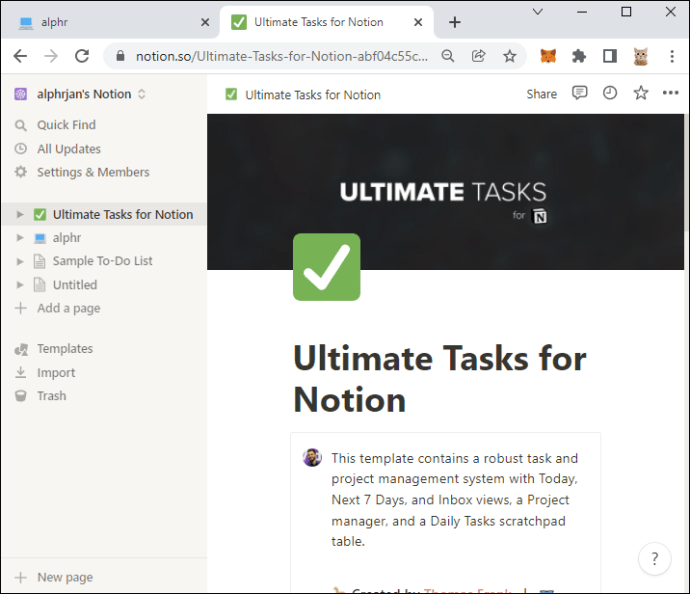Image resolution: width=690 pixels, height=594 pixels.
Task: Open the help question mark button
Action: (x=654, y=559)
